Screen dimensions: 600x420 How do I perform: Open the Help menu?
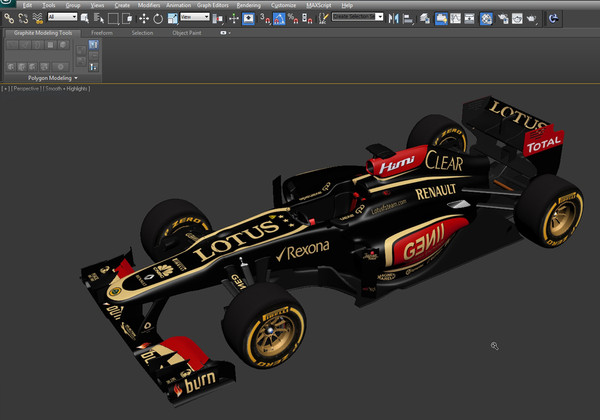[x=347, y=5]
